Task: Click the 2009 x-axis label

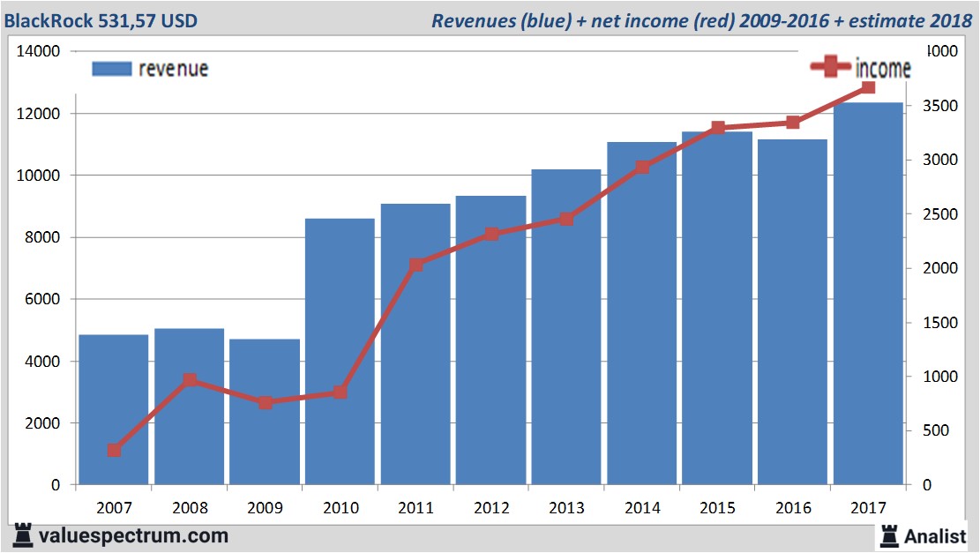Action: coord(265,508)
